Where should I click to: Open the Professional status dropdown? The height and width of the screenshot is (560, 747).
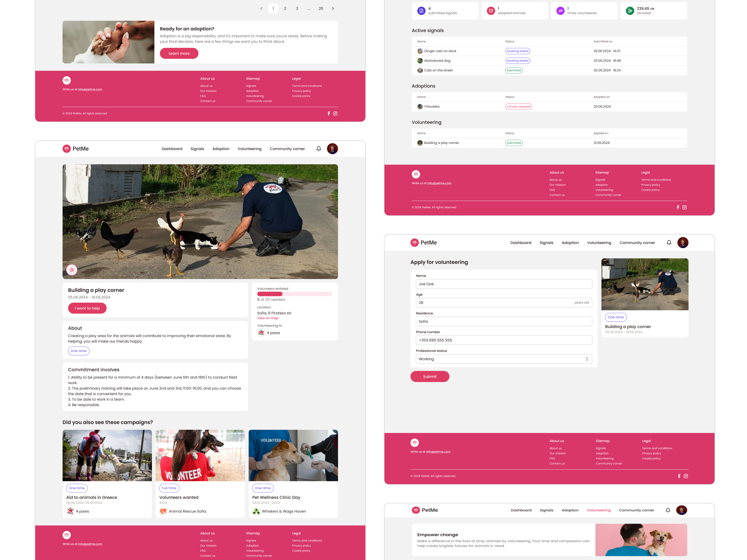click(504, 359)
